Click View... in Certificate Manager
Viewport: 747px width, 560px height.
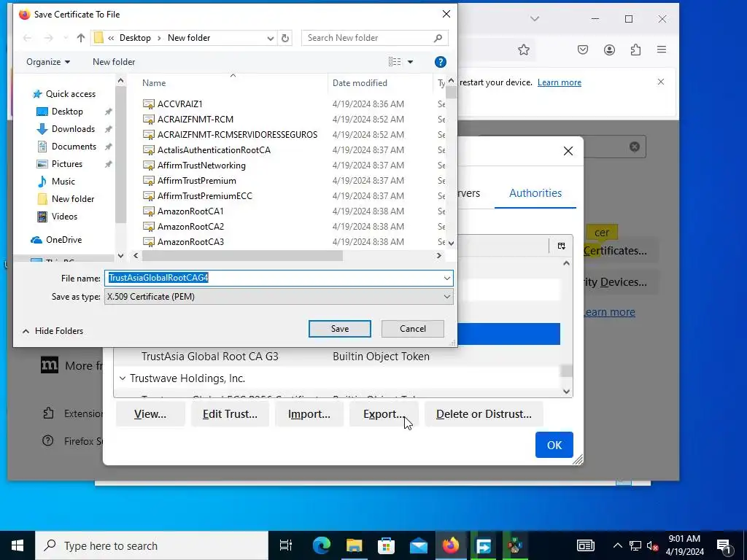click(x=150, y=414)
